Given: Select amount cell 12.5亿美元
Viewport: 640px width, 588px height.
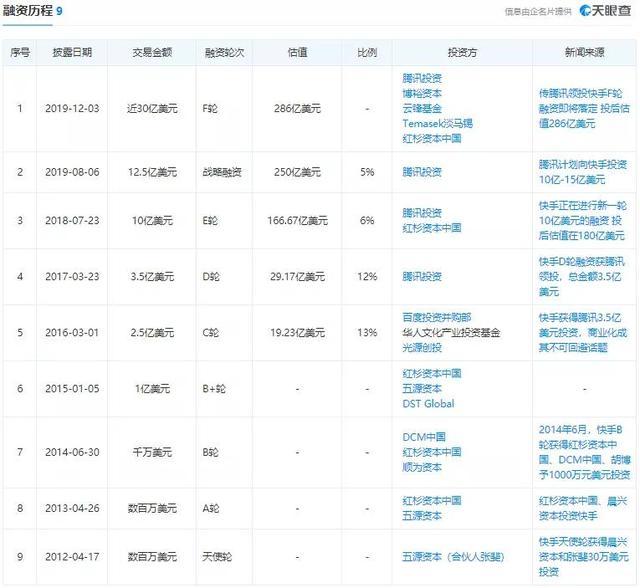Looking at the screenshot, I should tap(152, 172).
